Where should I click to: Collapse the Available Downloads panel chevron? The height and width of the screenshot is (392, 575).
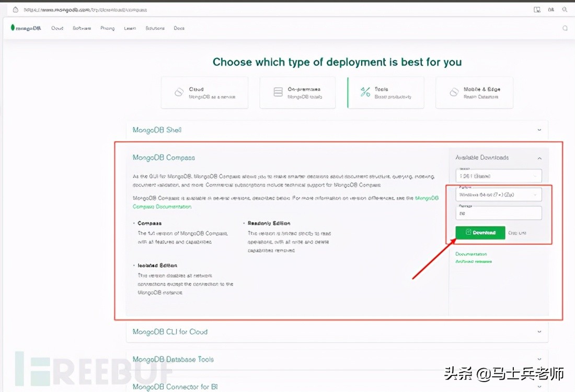(x=540, y=158)
